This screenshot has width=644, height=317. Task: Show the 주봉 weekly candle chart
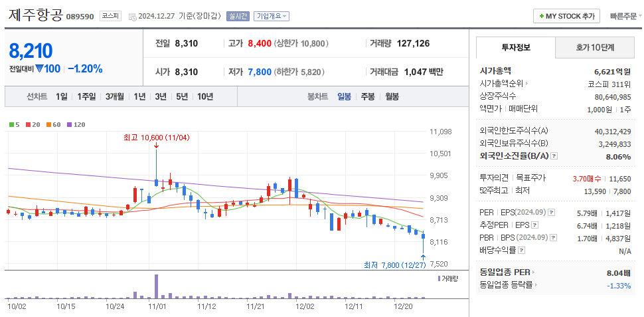tap(368, 97)
